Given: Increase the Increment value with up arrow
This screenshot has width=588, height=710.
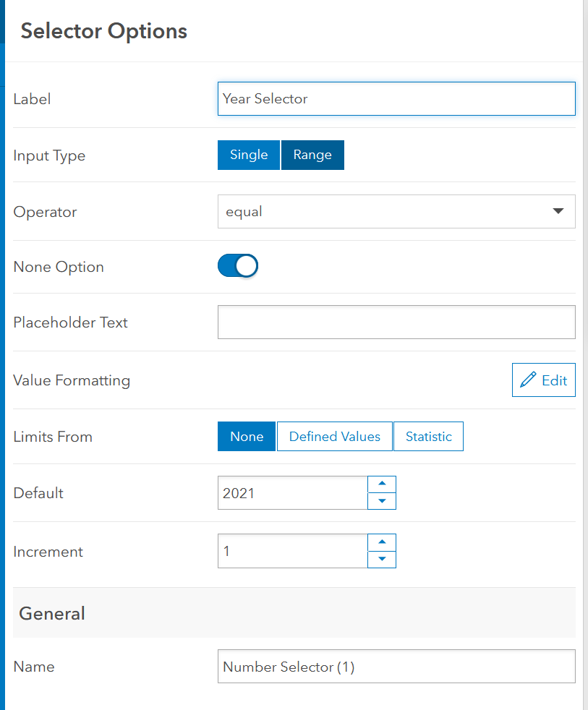Looking at the screenshot, I should point(382,542).
